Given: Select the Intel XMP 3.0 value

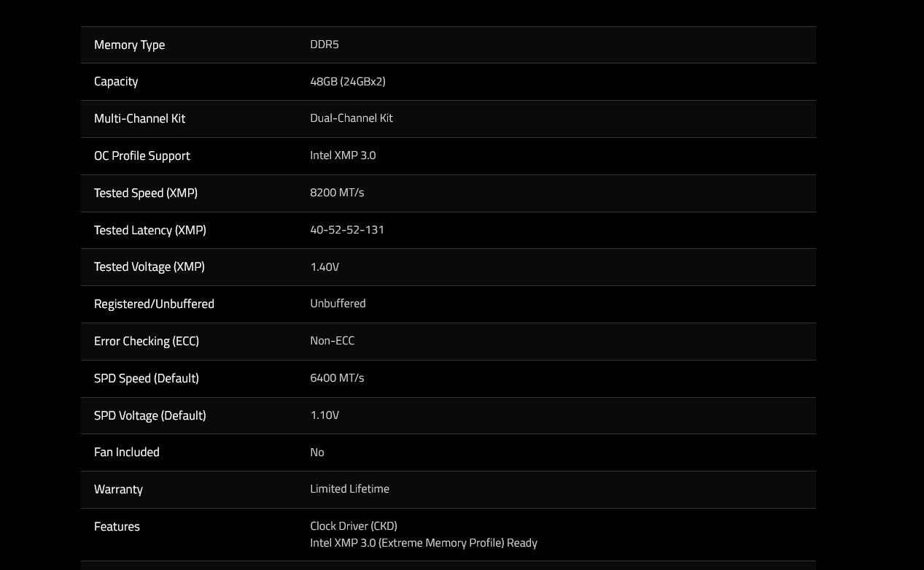Looking at the screenshot, I should (x=343, y=155).
